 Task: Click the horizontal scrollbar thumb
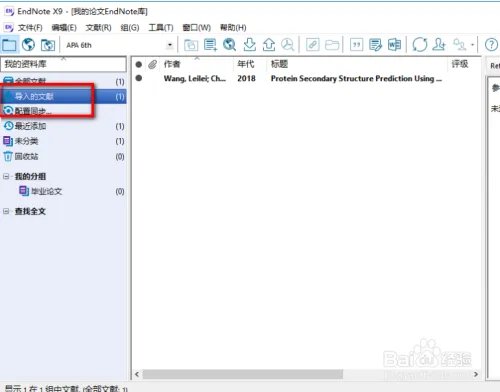[x=243, y=374]
